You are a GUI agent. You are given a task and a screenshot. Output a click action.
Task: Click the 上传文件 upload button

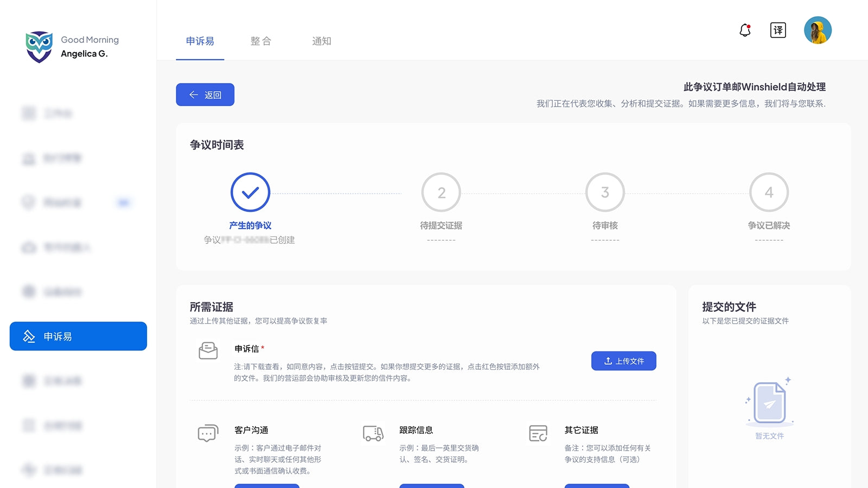pos(624,361)
